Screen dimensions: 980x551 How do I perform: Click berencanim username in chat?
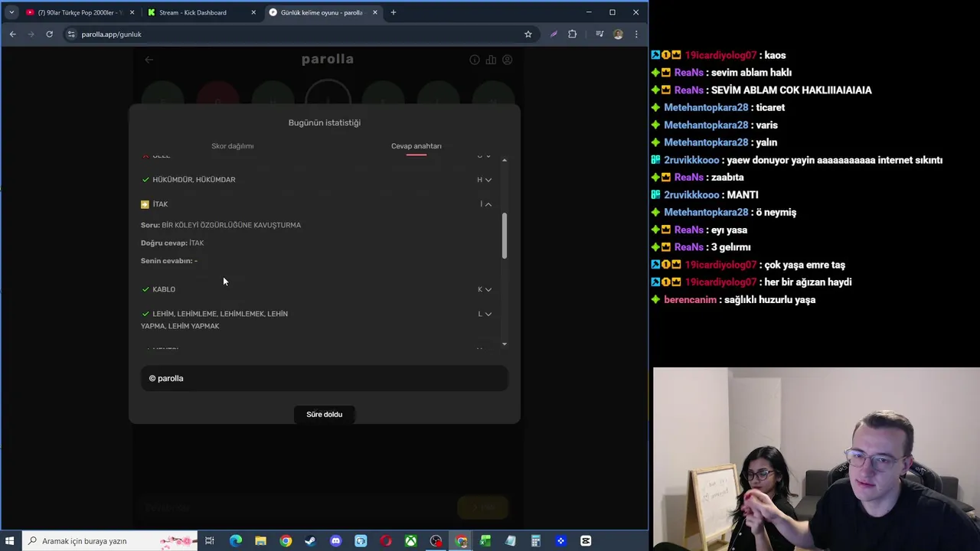click(690, 300)
